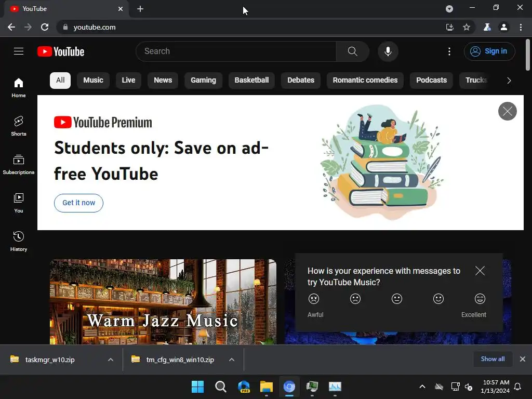Bookmark this page with star icon
532x399 pixels.
[467, 27]
